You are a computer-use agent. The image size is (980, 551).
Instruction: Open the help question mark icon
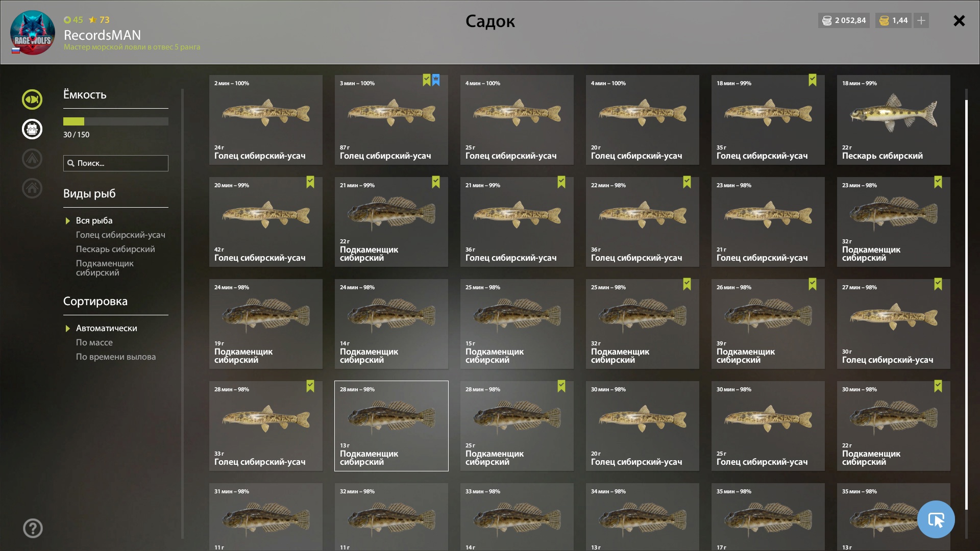click(33, 529)
